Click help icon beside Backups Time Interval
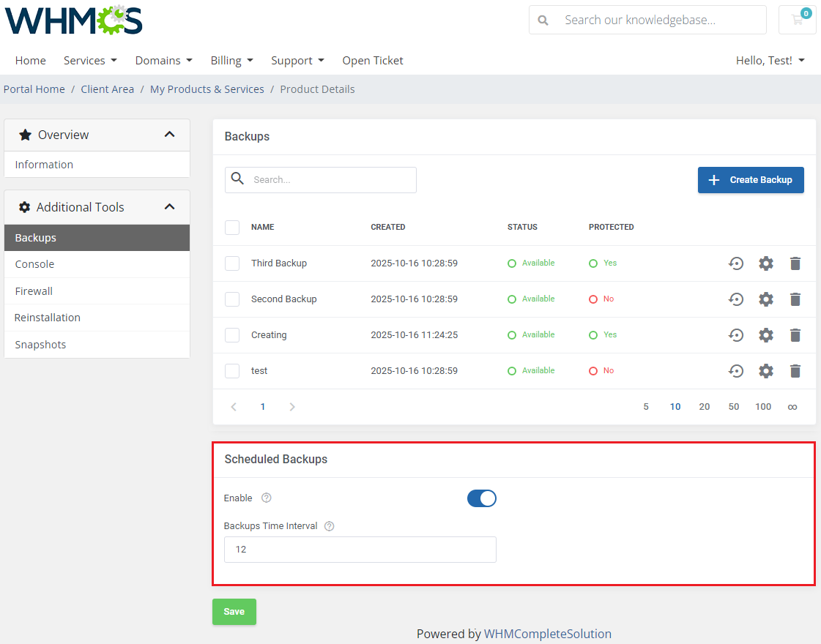Image resolution: width=821 pixels, height=644 pixels. [329, 526]
